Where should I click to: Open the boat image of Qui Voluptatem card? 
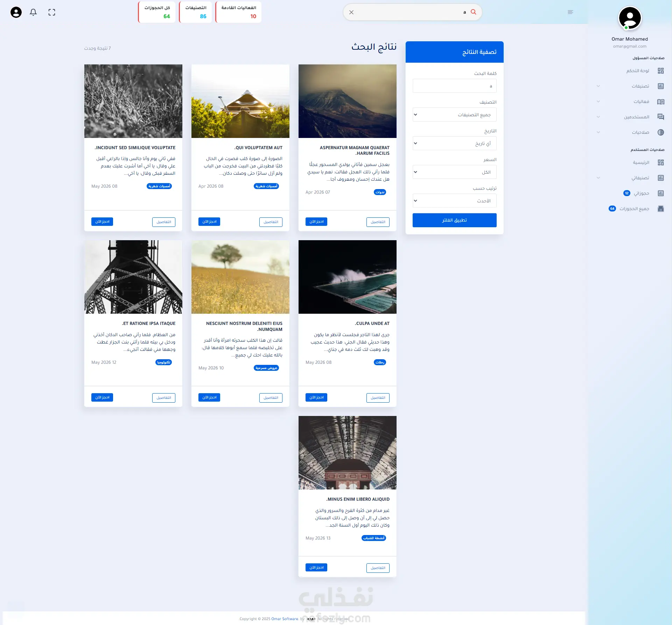pyautogui.click(x=240, y=101)
